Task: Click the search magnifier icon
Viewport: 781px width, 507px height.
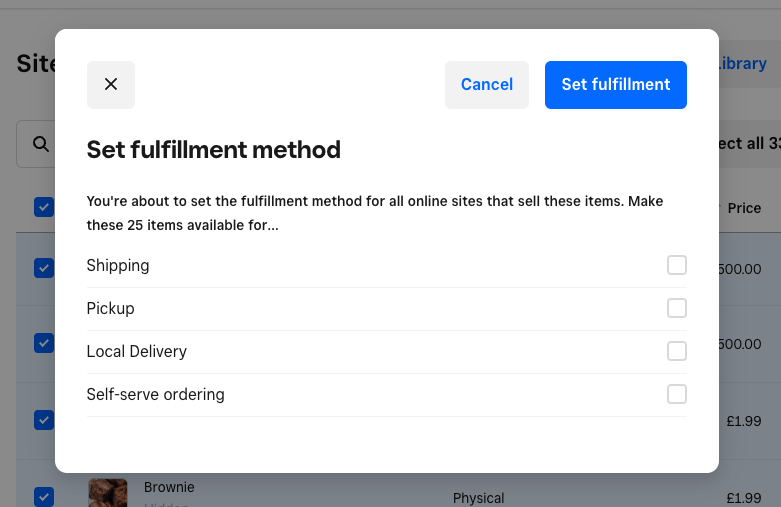Action: [x=41, y=144]
